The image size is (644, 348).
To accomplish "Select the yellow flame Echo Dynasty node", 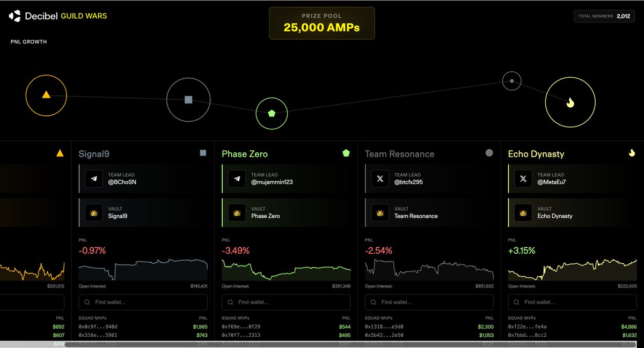I will 570,102.
